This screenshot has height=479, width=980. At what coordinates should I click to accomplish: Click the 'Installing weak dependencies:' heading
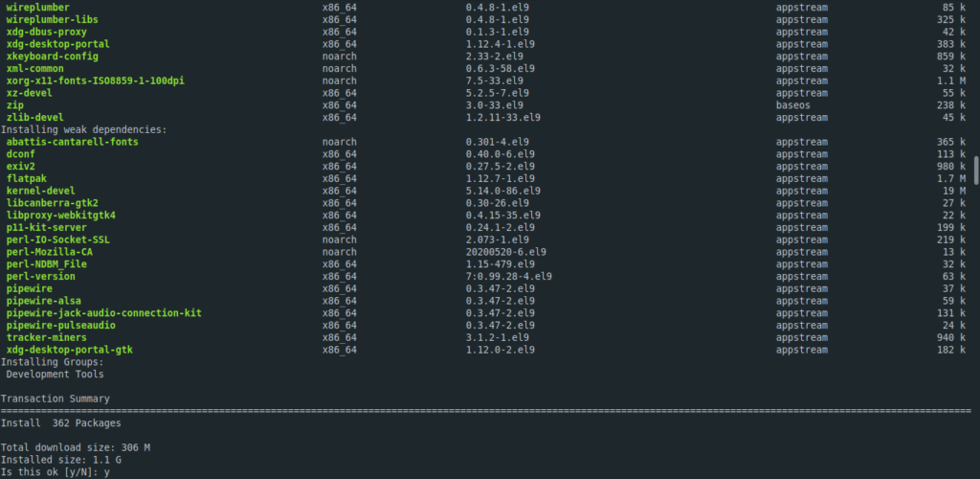[x=84, y=129]
